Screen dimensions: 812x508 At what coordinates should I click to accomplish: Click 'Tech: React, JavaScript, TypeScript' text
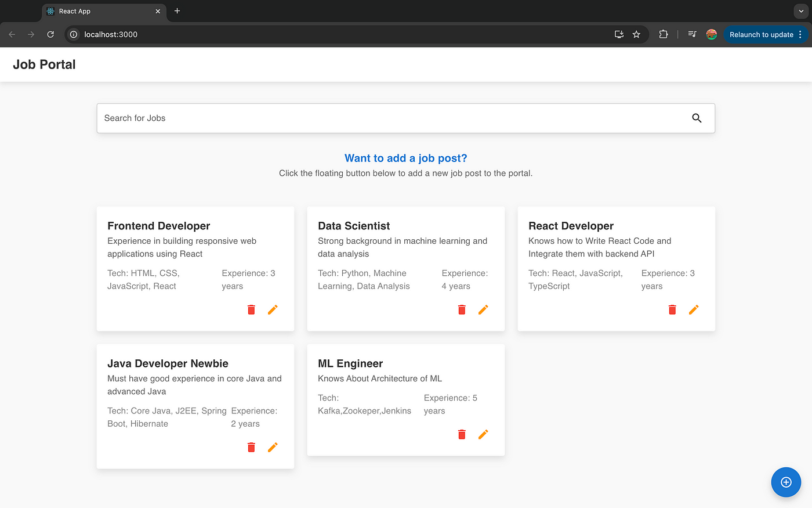click(x=575, y=279)
